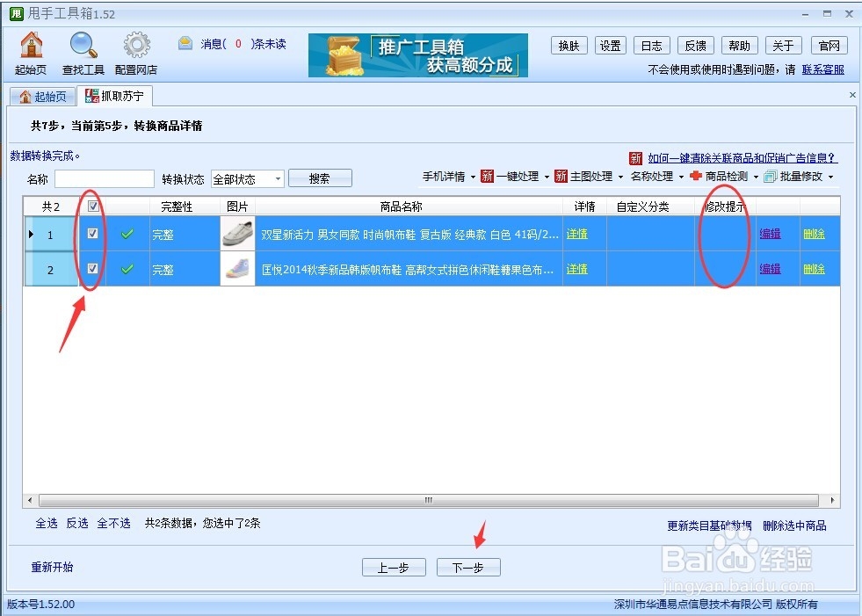Click the green checkmark in row 2
The height and width of the screenshot is (616, 862).
127,269
